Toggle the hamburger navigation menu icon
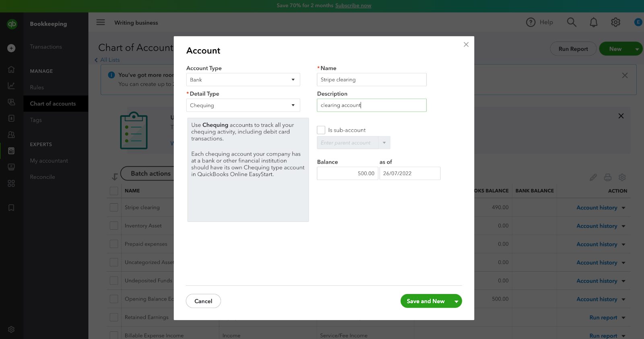Image resolution: width=644 pixels, height=339 pixels. point(101,23)
